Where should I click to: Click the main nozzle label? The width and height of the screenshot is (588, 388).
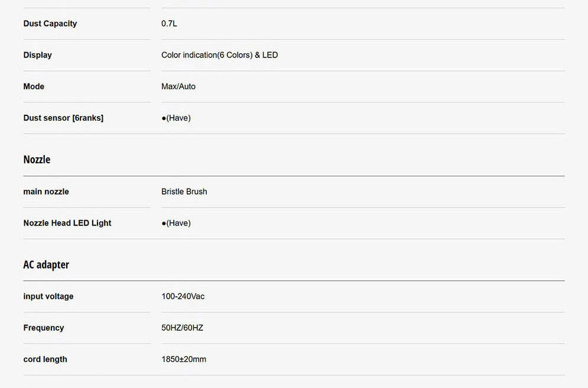click(x=46, y=192)
